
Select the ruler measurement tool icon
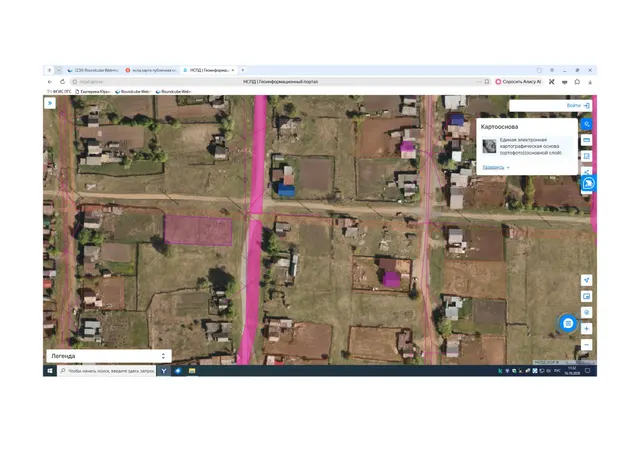coord(587,140)
